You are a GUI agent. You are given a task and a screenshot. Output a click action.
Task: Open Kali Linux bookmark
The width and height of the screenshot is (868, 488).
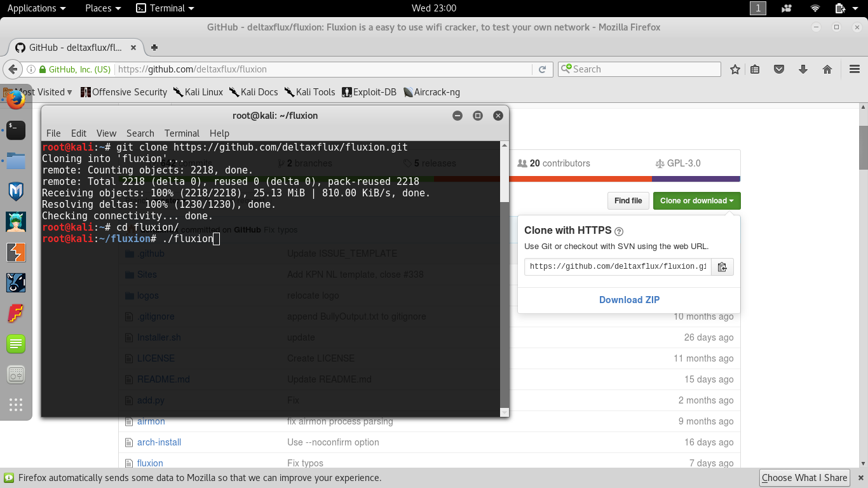(x=198, y=92)
